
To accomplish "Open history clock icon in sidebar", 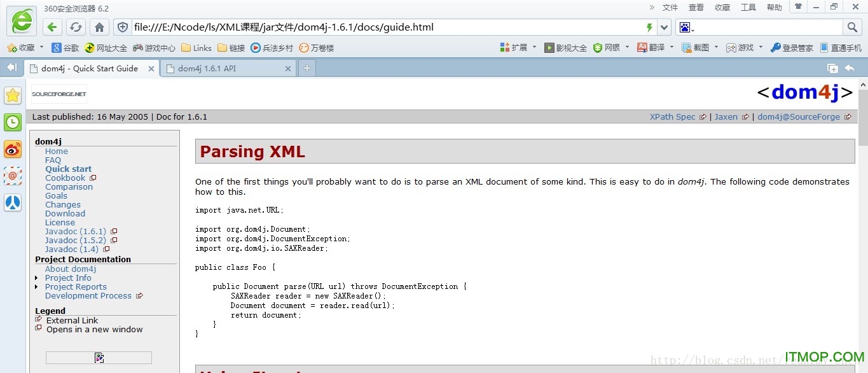I will (x=13, y=122).
